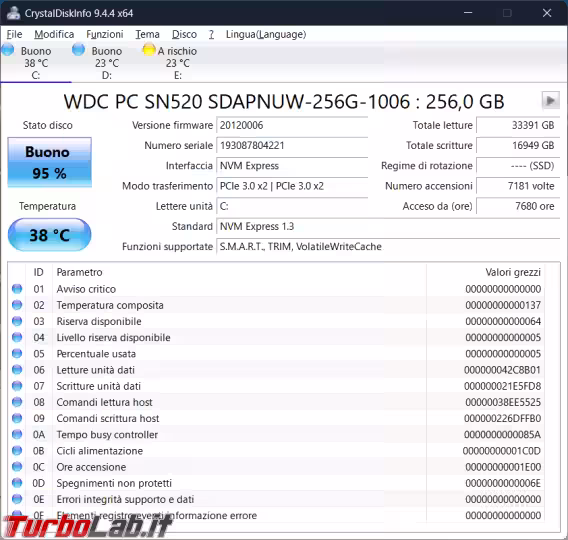Click status dot for Avviso critico row
The height and width of the screenshot is (540, 568).
coord(17,289)
